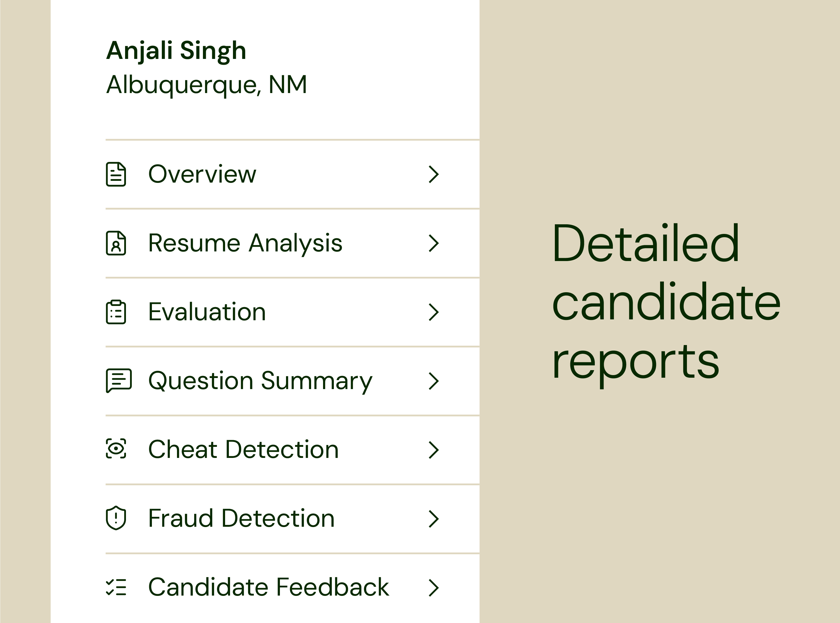Click the Candidate Feedback checklist icon
Screen dimensions: 840x623
coord(116,587)
